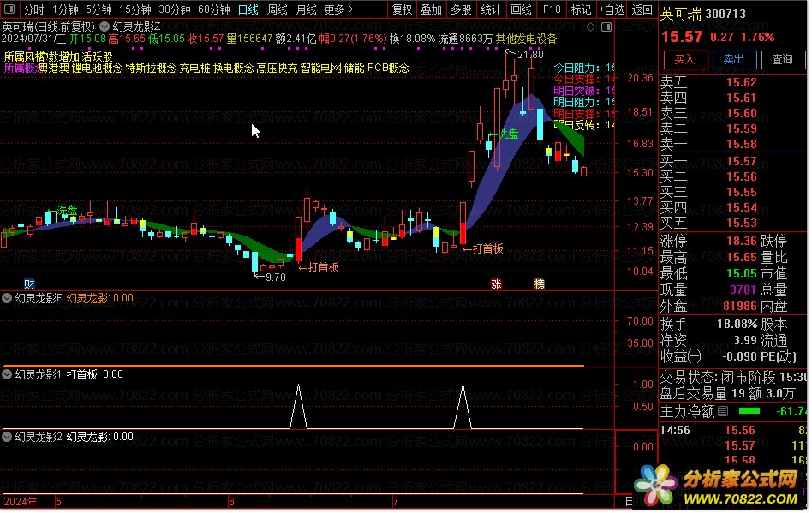Click the month 6 timeline label

[x=231, y=502]
